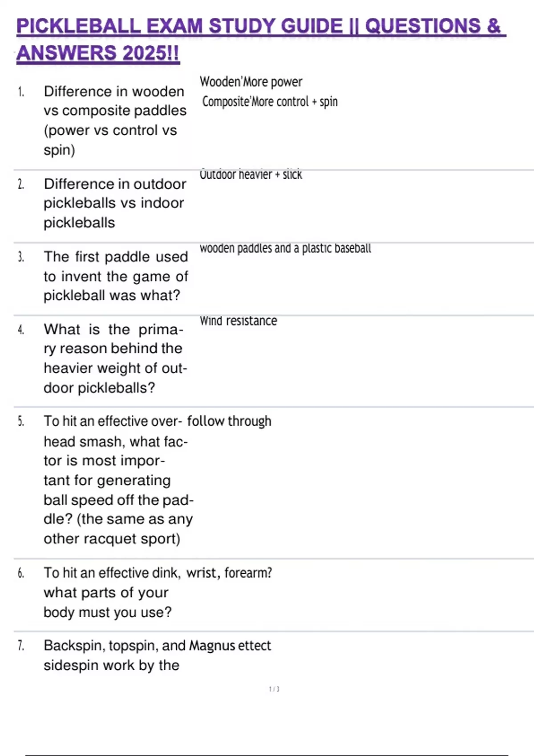Select the 'Composite'More control + spin' answer line
Viewport: 534px width, 756px height.
click(270, 102)
